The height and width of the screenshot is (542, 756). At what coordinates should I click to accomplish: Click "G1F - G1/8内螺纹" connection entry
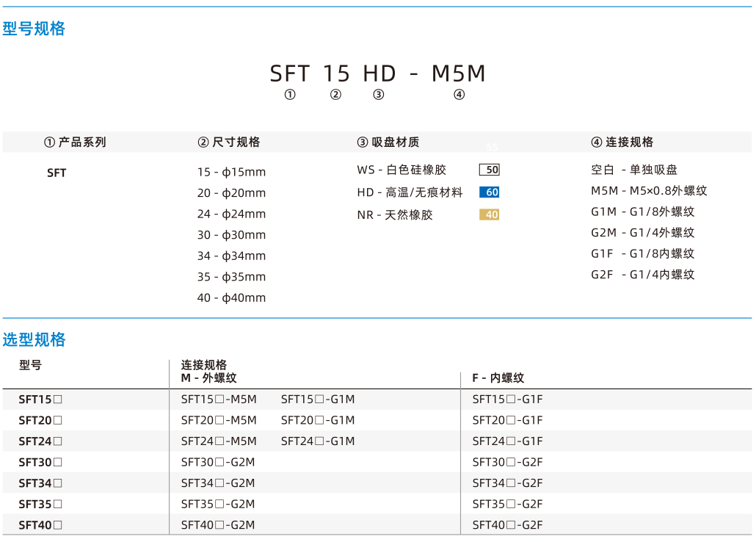(643, 253)
